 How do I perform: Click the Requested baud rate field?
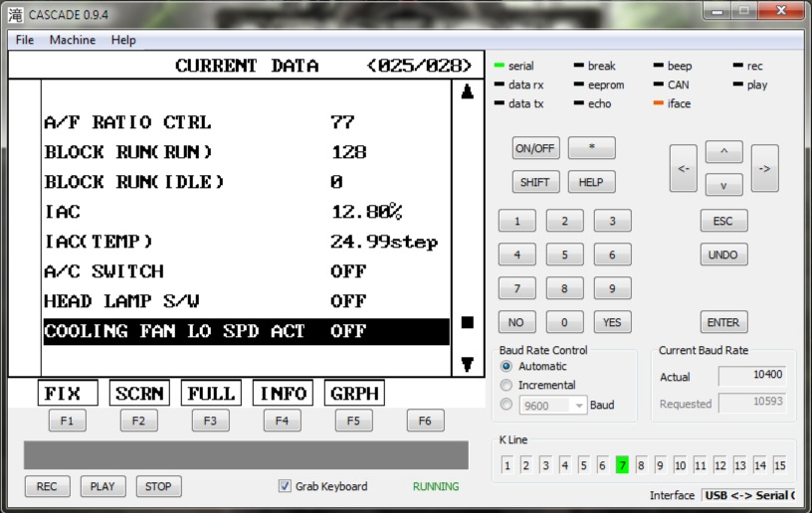[752, 403]
